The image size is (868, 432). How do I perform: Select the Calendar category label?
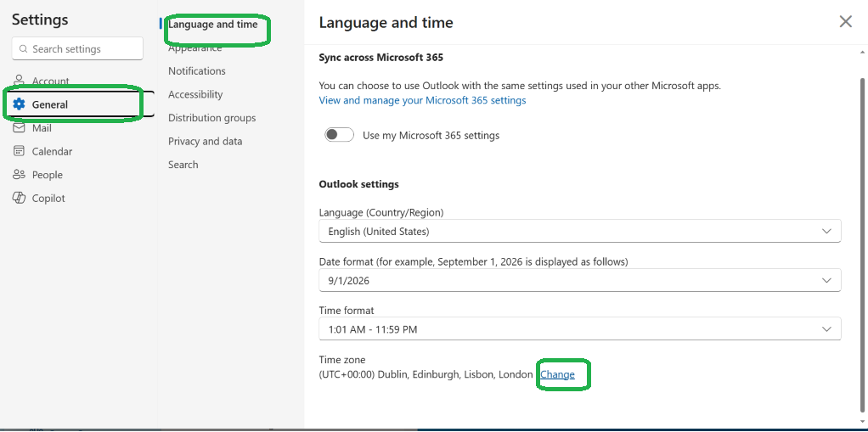pyautogui.click(x=52, y=151)
